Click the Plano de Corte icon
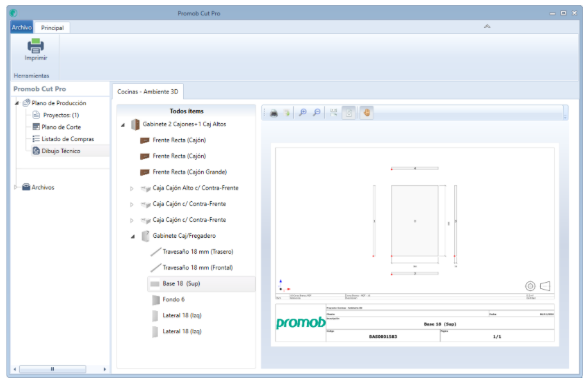This screenshot has height=382, width=588. (37, 127)
